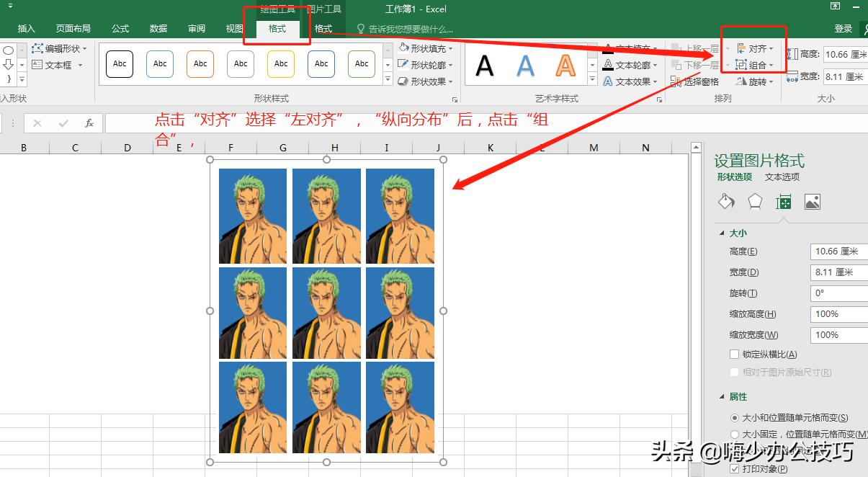The height and width of the screenshot is (477, 868).
Task: Apply the orange outlined WordArt A style
Action: pyautogui.click(x=566, y=66)
